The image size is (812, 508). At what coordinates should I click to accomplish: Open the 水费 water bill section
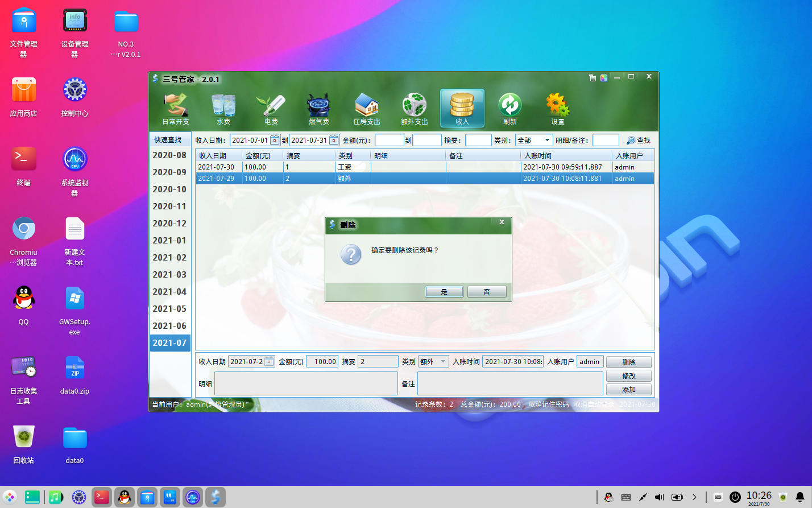(x=223, y=109)
